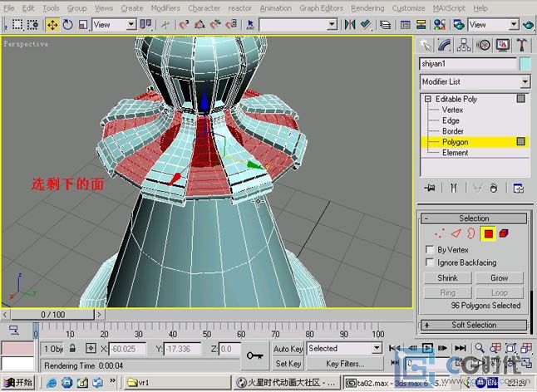The height and width of the screenshot is (392, 537).
Task: Open the Material Editor icon
Action: click(440, 25)
